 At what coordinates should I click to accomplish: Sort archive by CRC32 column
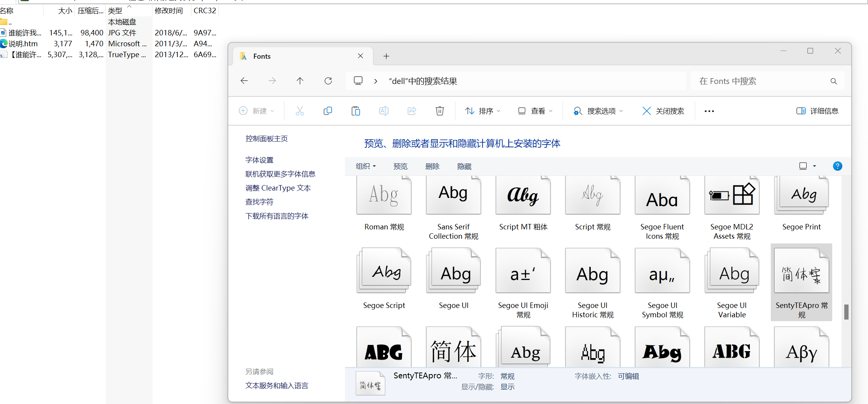pos(205,11)
